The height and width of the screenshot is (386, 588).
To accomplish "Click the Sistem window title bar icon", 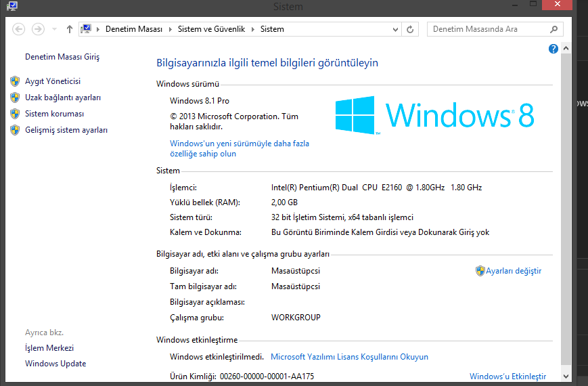I will click(12, 5).
